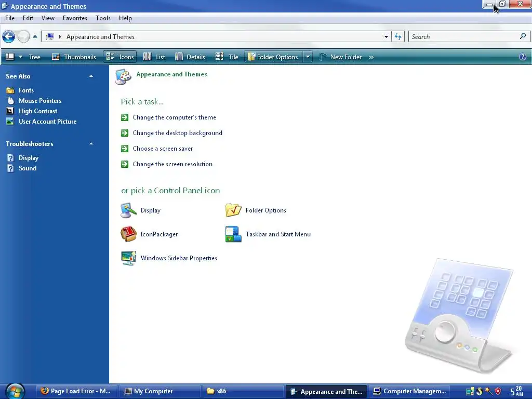This screenshot has width=532, height=399.
Task: Open the Mouse Pointers link
Action: (40, 101)
